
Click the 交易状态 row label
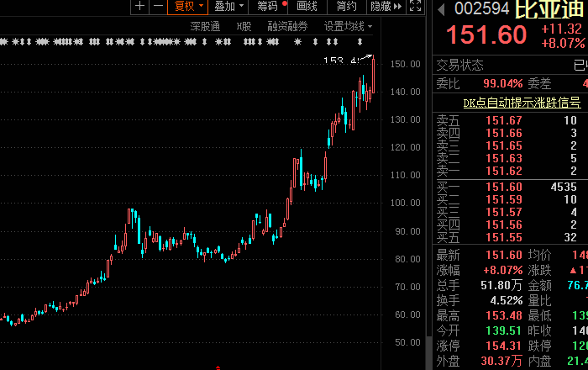click(459, 66)
